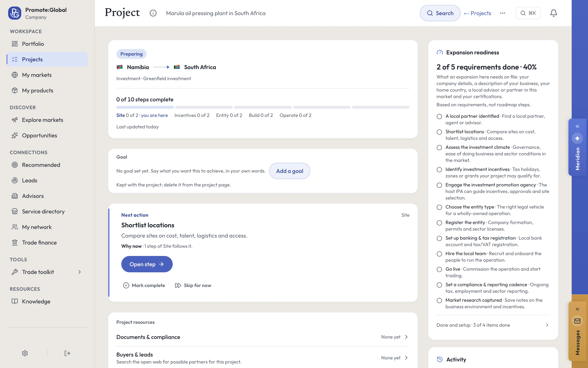
Task: Expand the Trade toolkit chevron
Action: (x=79, y=272)
